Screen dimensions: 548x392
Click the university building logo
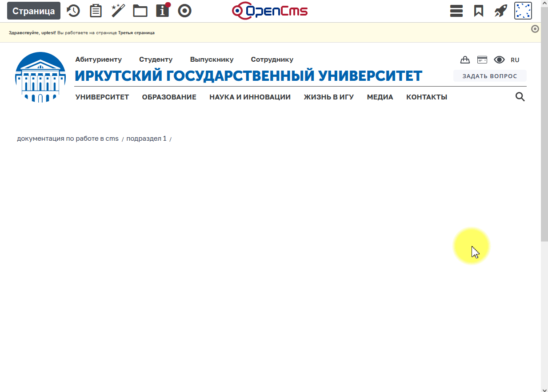click(40, 77)
